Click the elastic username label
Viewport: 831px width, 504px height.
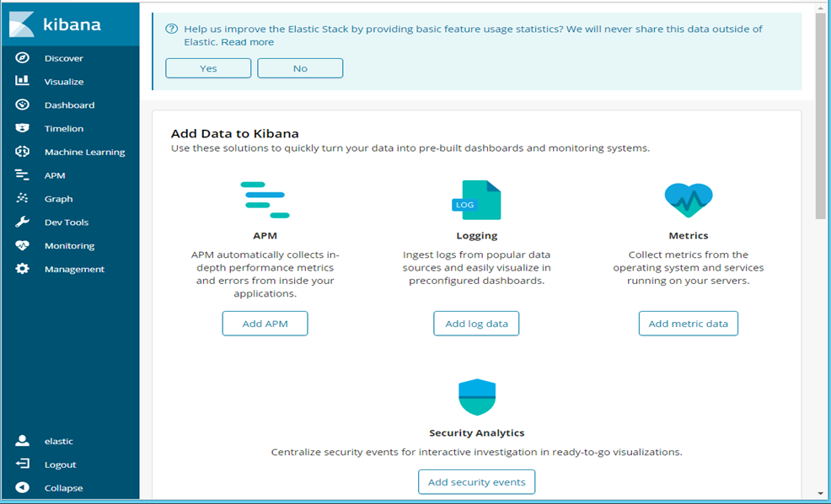tap(58, 441)
